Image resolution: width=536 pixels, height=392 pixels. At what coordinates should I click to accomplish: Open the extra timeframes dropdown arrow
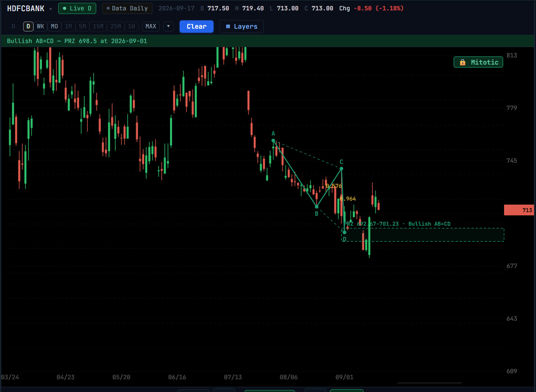pyautogui.click(x=168, y=26)
